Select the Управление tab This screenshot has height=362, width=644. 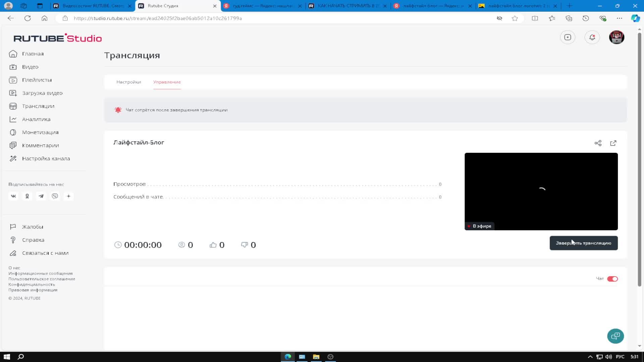coord(167,82)
